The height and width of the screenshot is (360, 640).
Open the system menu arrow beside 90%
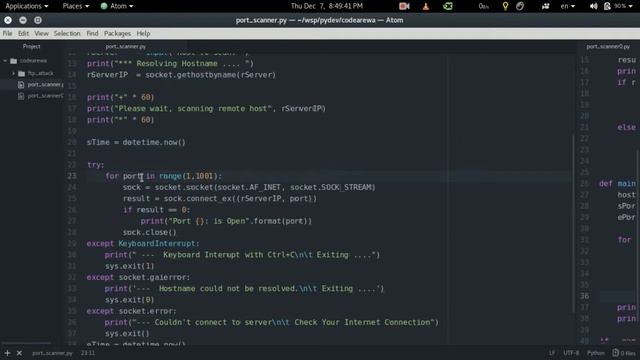point(631,6)
